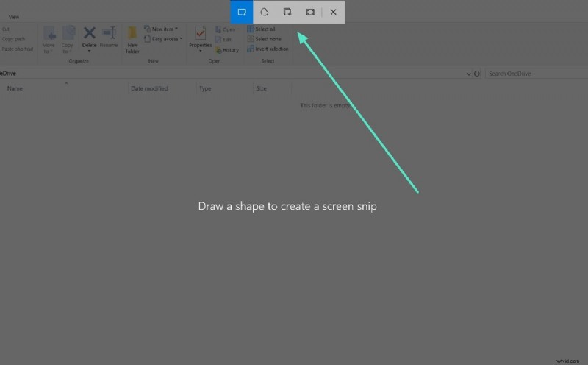
Task: Select the Freeform Snip mode
Action: 265,12
